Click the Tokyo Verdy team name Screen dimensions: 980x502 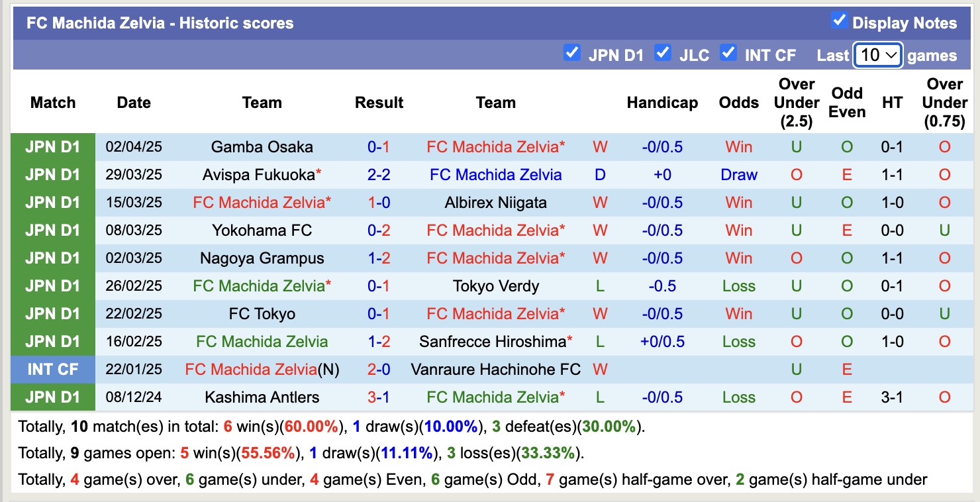495,286
